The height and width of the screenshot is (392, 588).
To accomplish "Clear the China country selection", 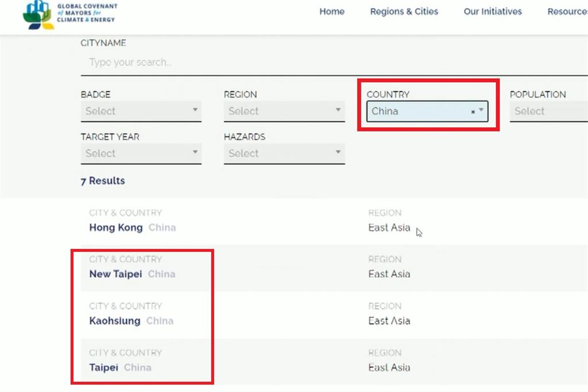I will (473, 112).
